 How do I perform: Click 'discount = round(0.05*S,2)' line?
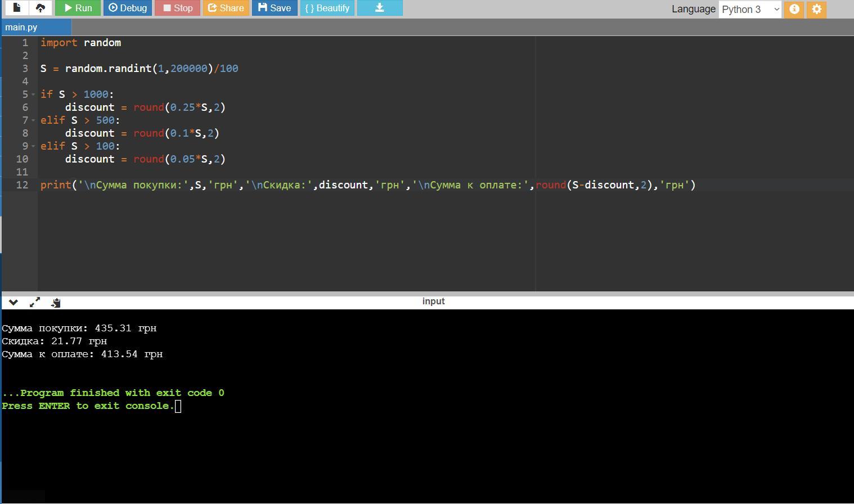click(145, 159)
